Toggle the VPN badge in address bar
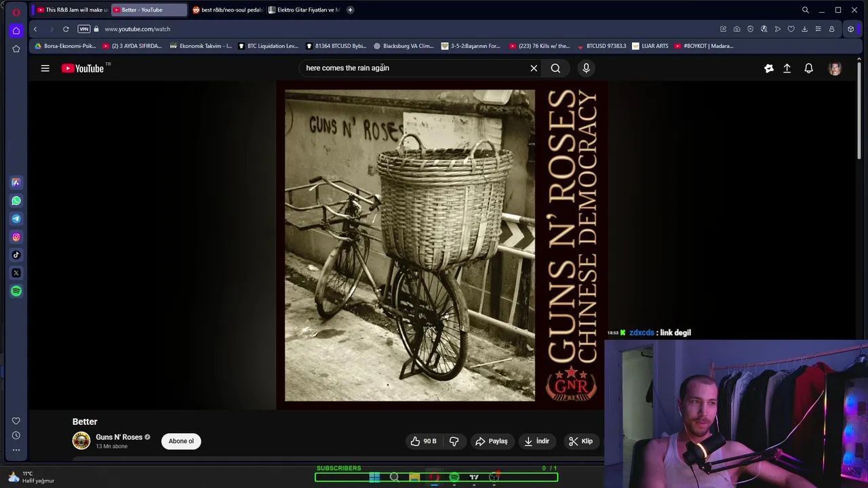 point(83,29)
